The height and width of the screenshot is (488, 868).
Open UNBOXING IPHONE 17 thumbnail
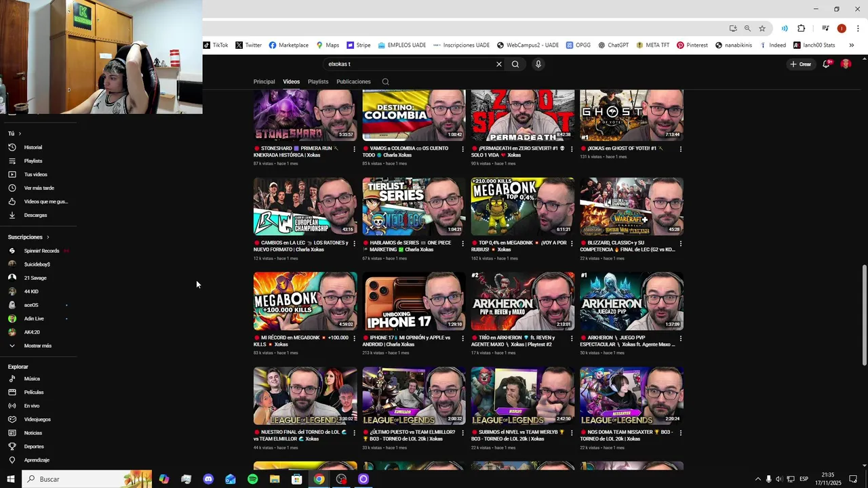coord(414,302)
